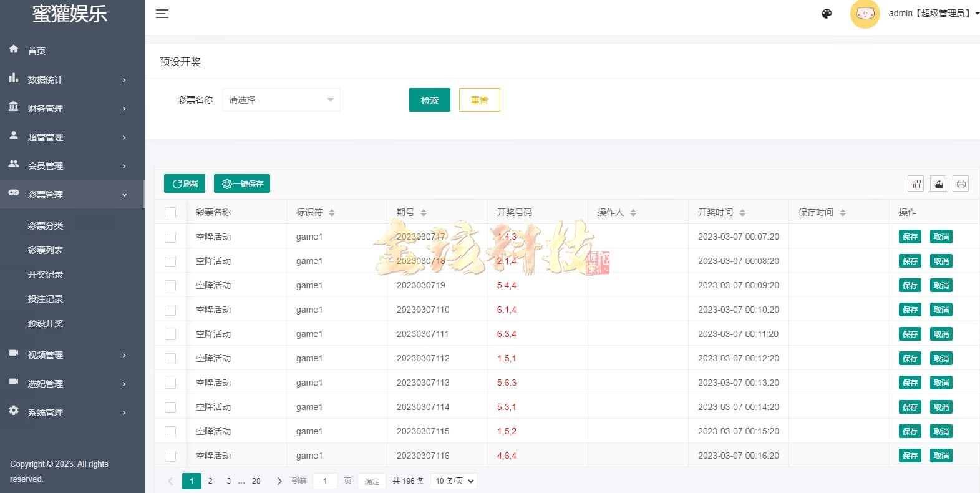Click the camera icon for 视频管理
This screenshot has width=980, height=493.
14,353
